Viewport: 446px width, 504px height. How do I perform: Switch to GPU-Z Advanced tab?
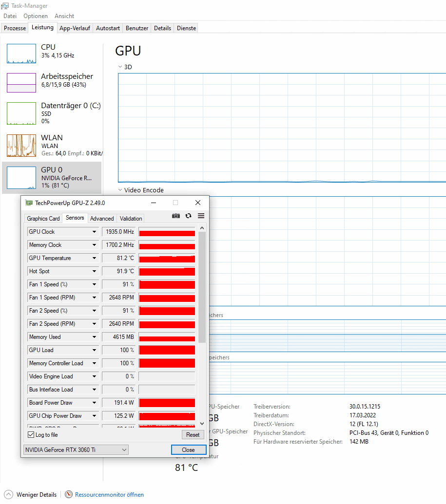[x=102, y=219]
